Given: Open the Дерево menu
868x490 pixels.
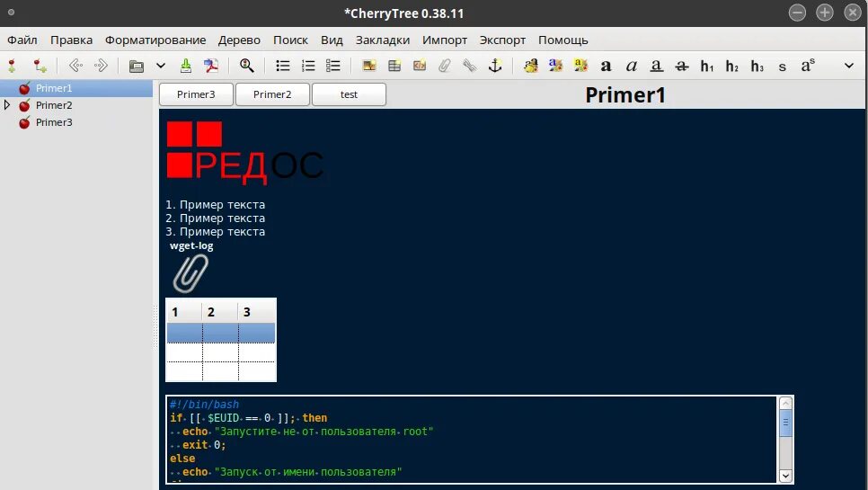Looking at the screenshot, I should pyautogui.click(x=239, y=40).
